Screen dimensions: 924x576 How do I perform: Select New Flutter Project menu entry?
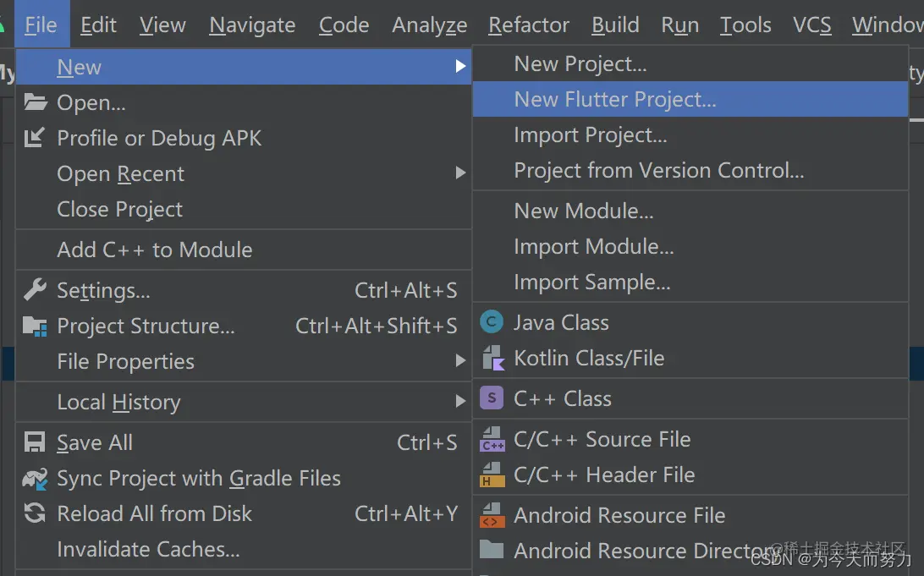615,100
